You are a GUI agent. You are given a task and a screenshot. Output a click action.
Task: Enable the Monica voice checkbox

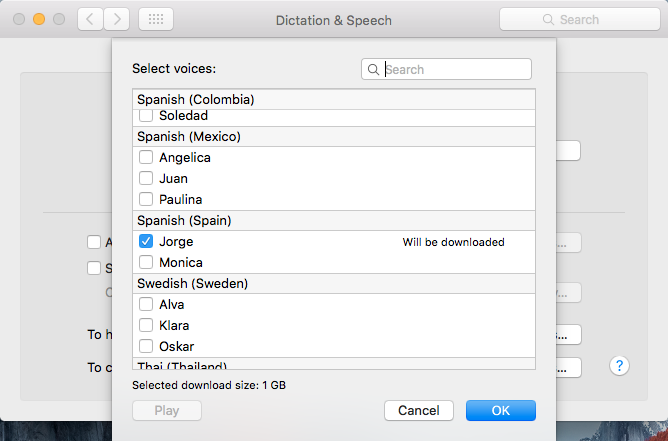[x=146, y=262]
